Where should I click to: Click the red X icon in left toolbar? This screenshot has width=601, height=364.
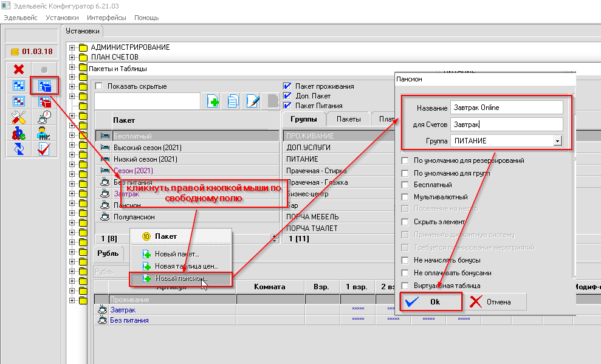(x=19, y=69)
